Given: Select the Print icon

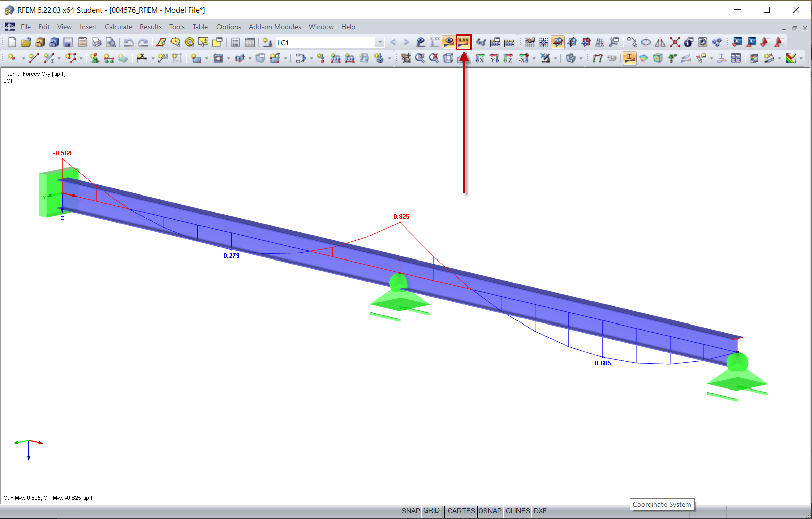Looking at the screenshot, I should [97, 42].
